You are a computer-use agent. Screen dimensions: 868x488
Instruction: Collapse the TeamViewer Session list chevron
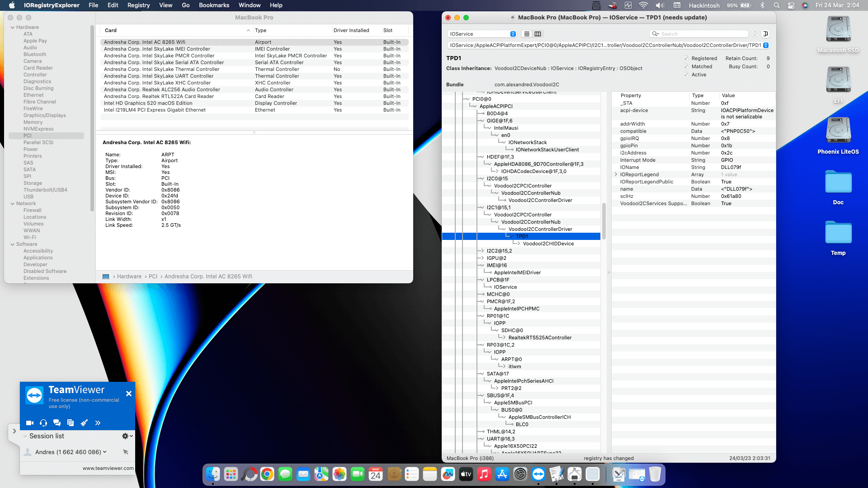25,436
